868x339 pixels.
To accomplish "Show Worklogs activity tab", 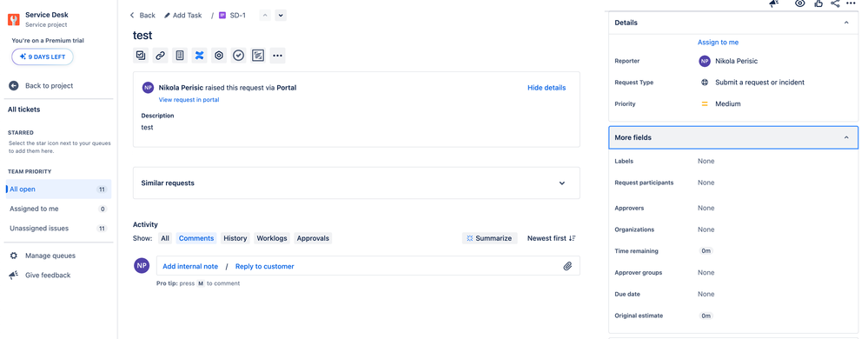I will pos(272,238).
